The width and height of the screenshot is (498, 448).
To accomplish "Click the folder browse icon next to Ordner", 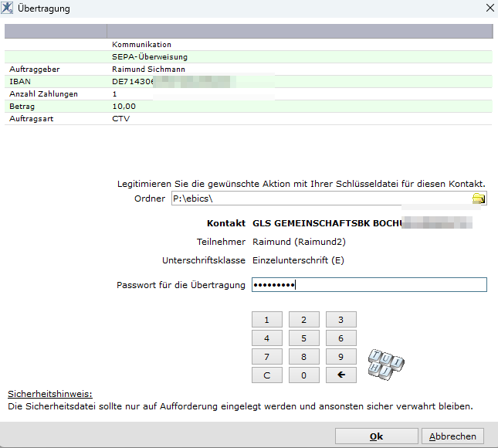I will click(x=479, y=199).
